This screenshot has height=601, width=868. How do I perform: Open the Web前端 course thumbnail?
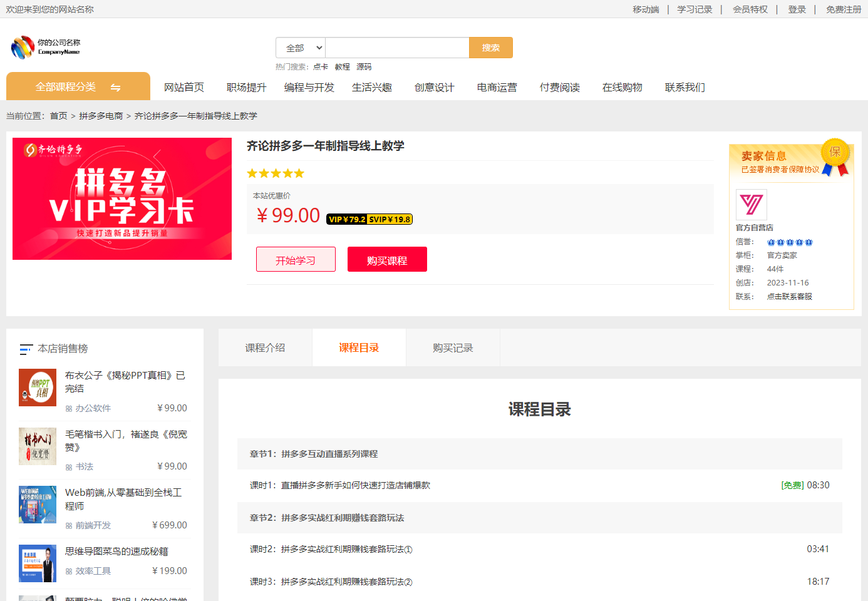pos(38,505)
